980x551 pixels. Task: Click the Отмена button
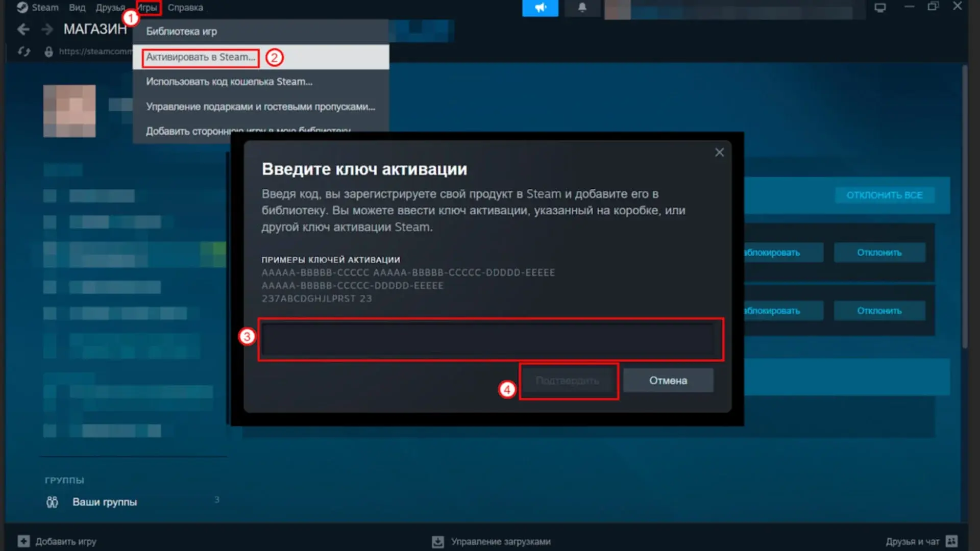[x=668, y=381]
